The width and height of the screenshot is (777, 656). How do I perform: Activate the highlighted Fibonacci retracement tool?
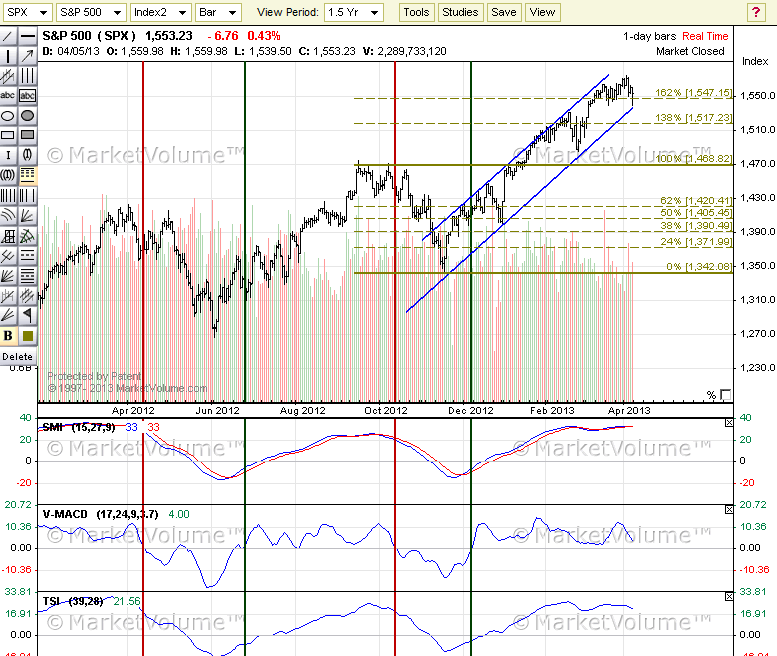(27, 175)
